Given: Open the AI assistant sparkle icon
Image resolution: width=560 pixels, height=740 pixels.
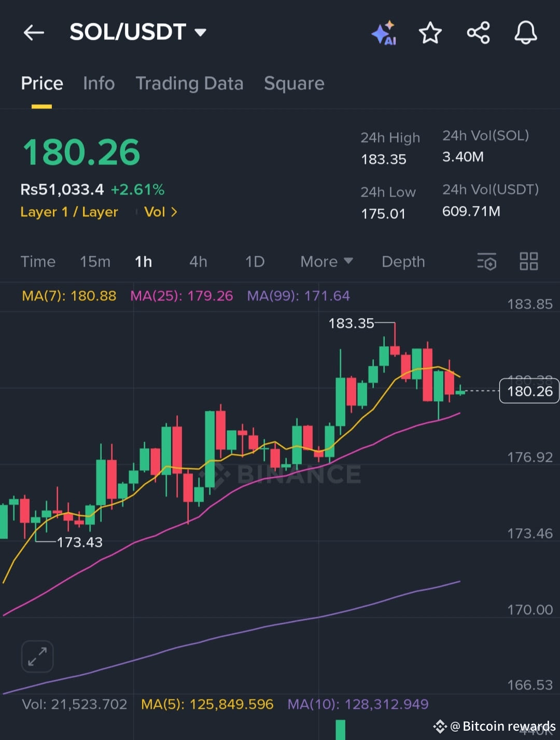Looking at the screenshot, I should click(384, 33).
